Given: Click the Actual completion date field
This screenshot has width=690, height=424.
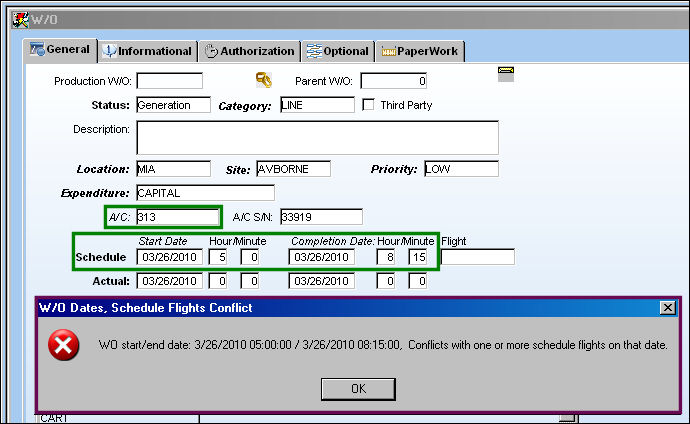Looking at the screenshot, I should click(322, 281).
